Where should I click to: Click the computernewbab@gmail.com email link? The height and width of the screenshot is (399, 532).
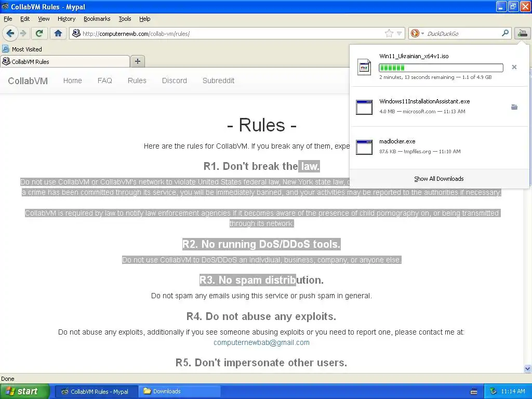coord(262,343)
